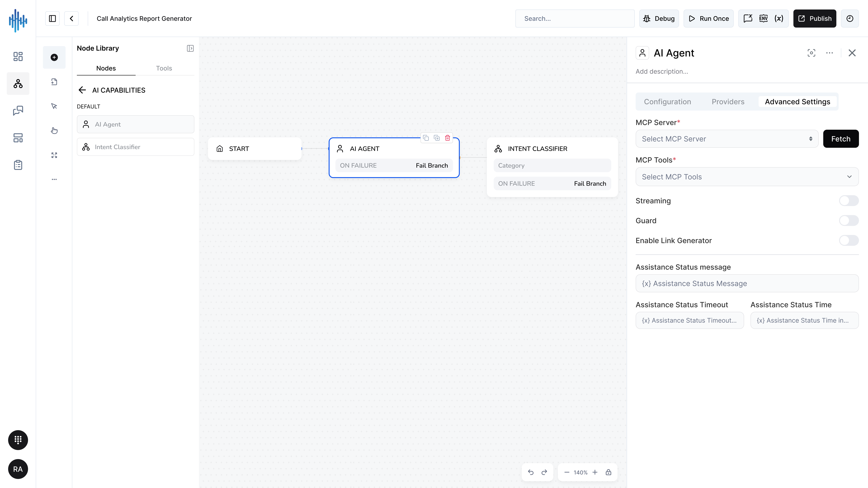868x488 pixels.
Task: Click the AI Agent item in Node Library
Action: click(x=135, y=124)
